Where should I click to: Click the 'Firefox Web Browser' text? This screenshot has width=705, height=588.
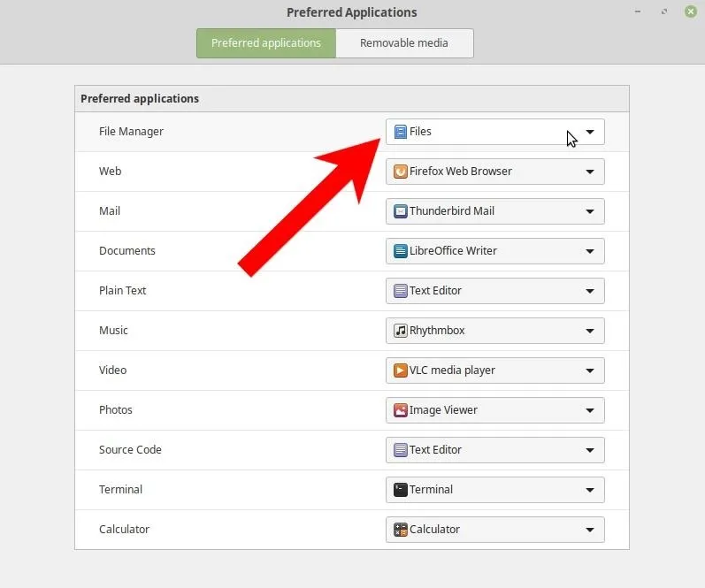(461, 172)
